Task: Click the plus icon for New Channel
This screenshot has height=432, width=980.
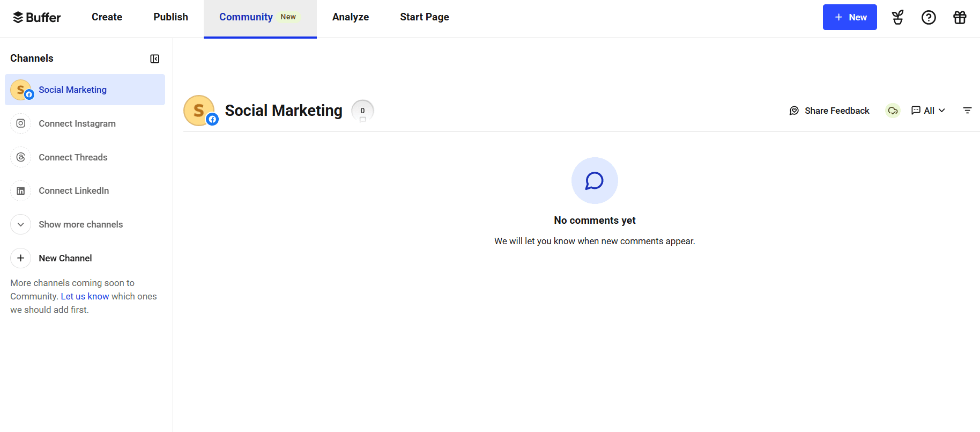Action: click(21, 258)
